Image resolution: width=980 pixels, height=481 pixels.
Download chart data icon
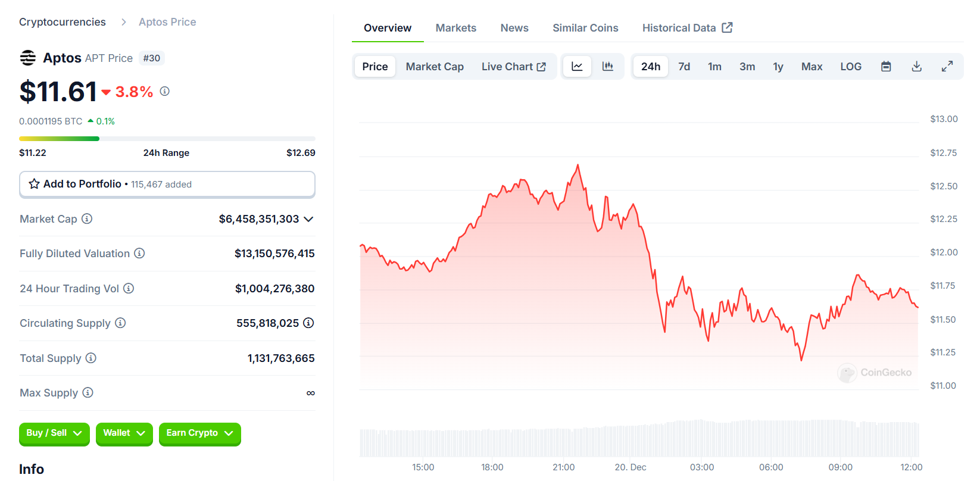[917, 67]
